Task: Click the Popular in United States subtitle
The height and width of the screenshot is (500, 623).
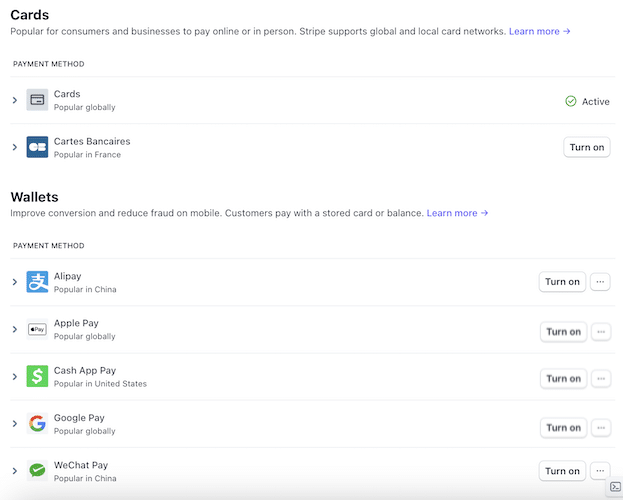Action: click(x=101, y=384)
